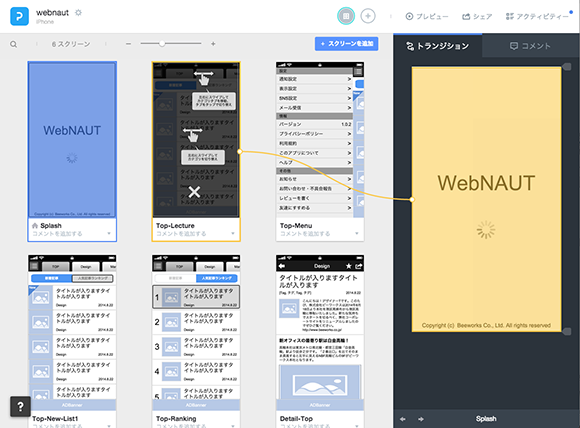Zoom out thumbnails with minus icon
This screenshot has height=428, width=580.
[128, 44]
